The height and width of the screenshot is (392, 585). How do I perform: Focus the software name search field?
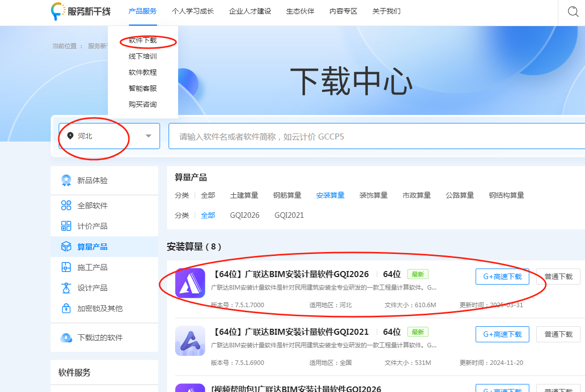click(x=377, y=136)
